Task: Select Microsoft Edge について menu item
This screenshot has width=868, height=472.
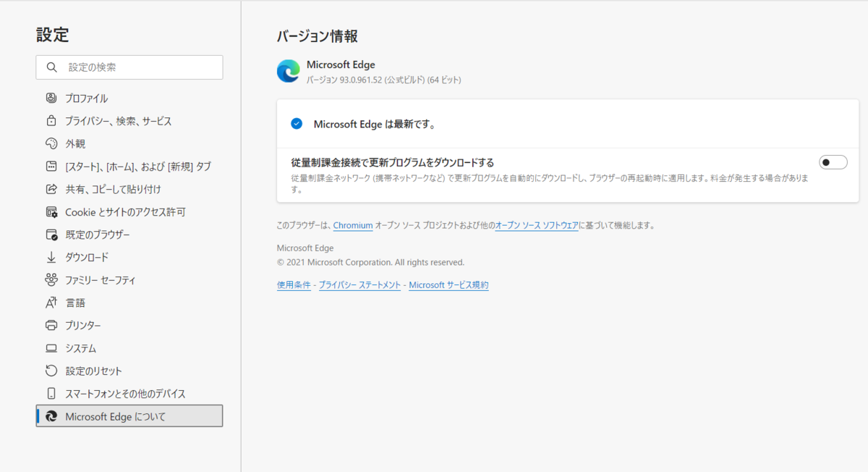Action: pos(129,416)
